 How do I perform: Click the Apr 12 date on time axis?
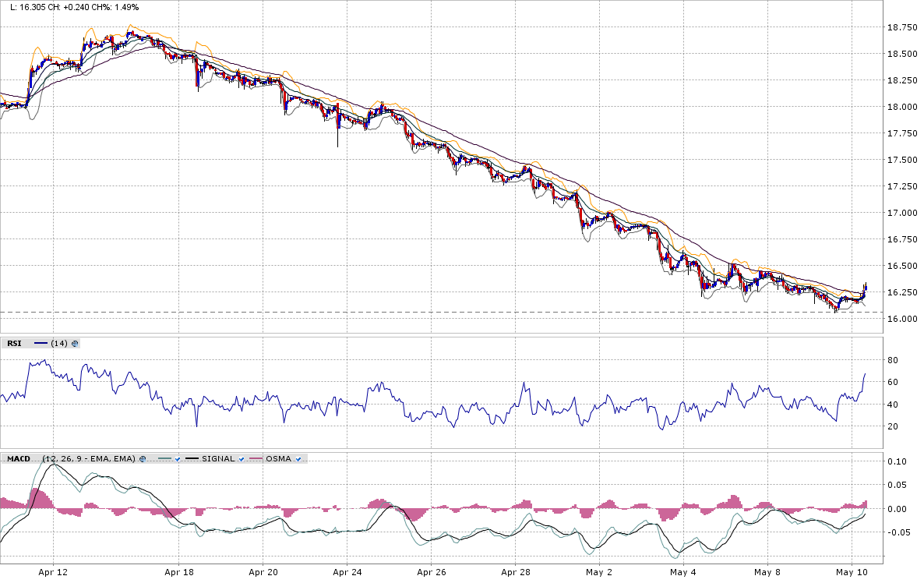[x=53, y=572]
